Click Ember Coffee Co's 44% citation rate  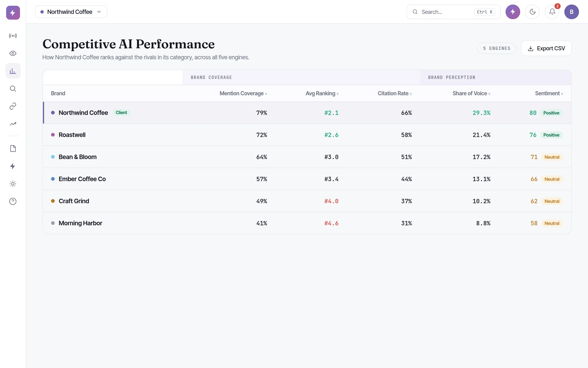tap(406, 179)
